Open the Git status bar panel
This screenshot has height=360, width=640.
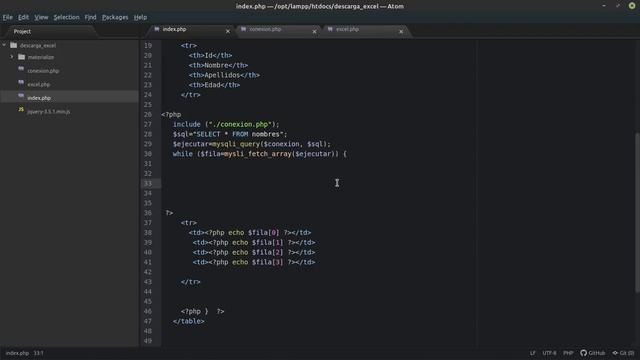623,353
